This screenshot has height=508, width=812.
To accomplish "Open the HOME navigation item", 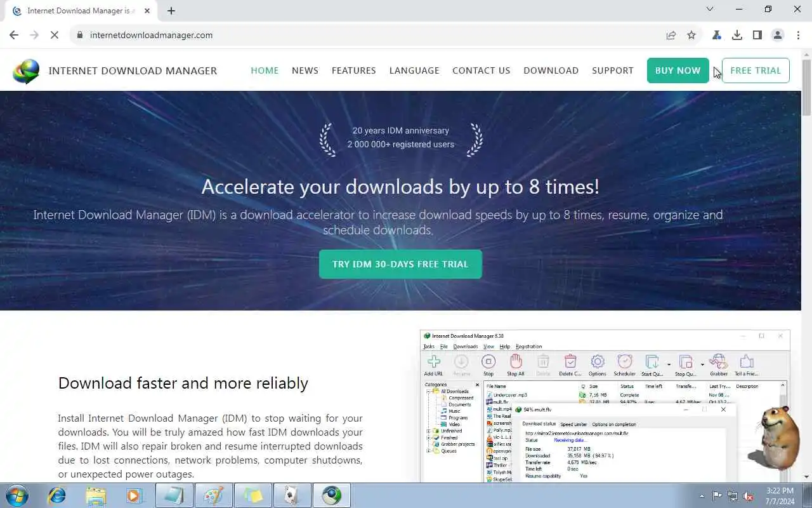I will pyautogui.click(x=265, y=70).
